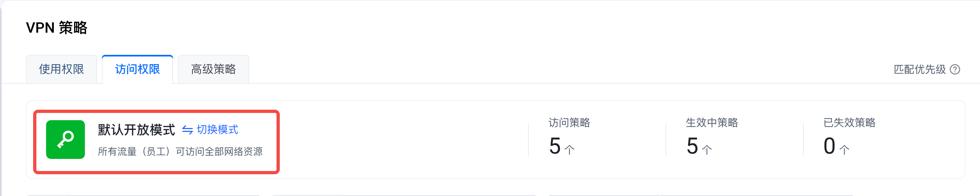Click the 匹配优先级 label
This screenshot has width=980, height=196.
(920, 69)
